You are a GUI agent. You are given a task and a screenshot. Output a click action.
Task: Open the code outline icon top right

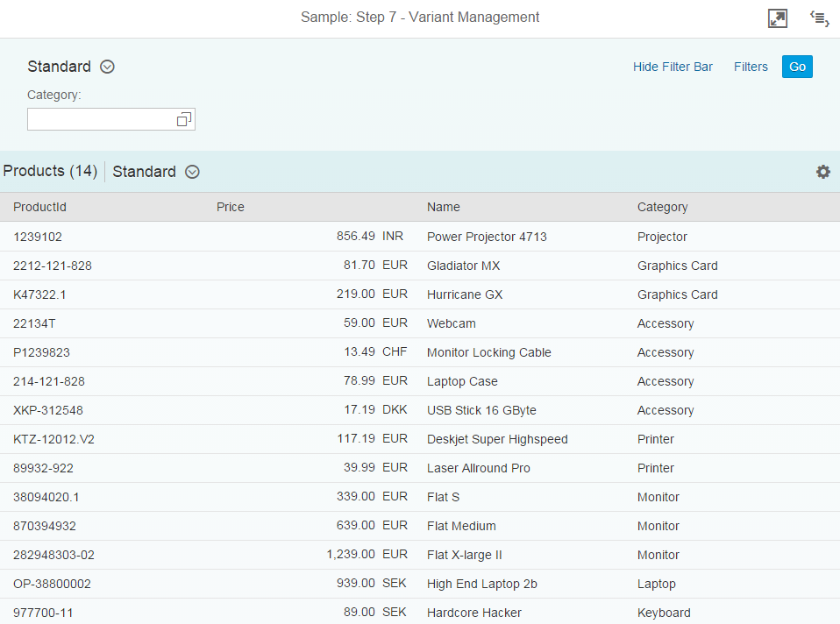point(819,18)
